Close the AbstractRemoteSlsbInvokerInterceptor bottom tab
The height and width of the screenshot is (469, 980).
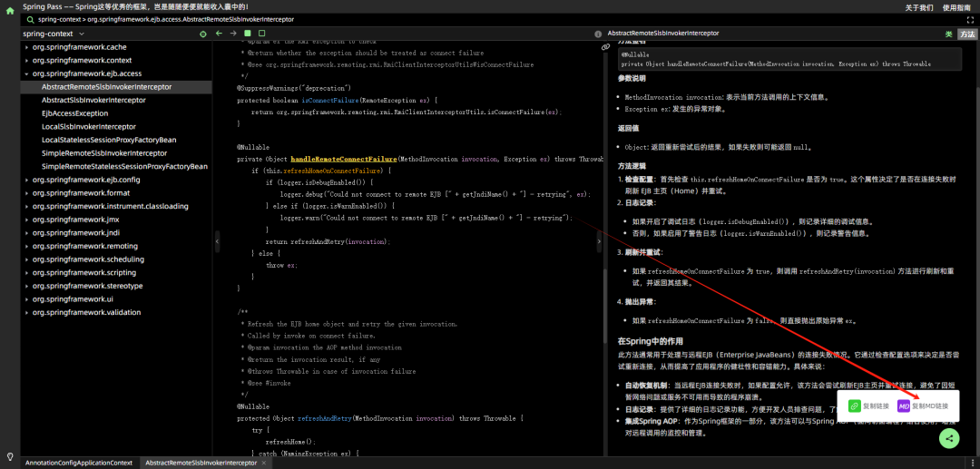(264, 463)
